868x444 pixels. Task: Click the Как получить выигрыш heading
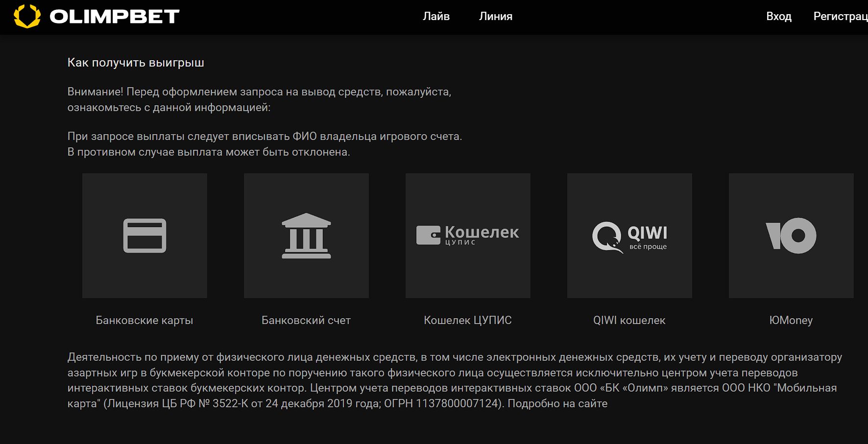[136, 63]
